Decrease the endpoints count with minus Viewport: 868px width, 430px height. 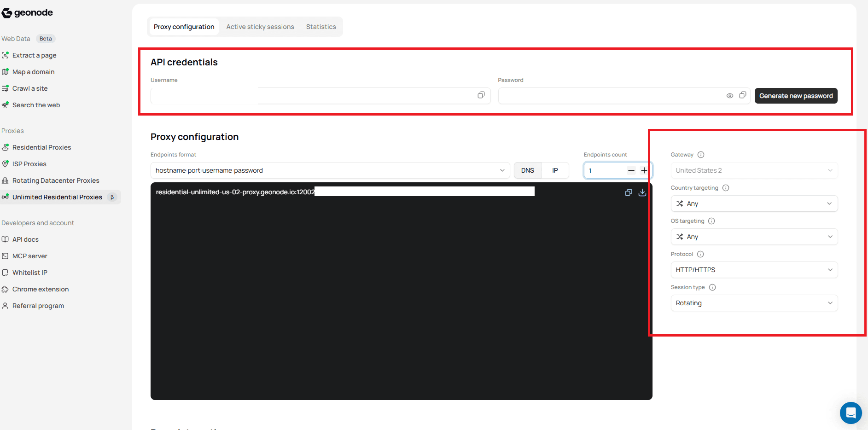click(631, 170)
